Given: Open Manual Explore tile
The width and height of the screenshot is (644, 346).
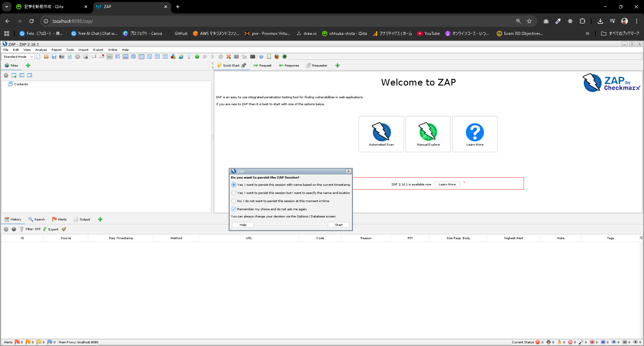Looking at the screenshot, I should pyautogui.click(x=428, y=134).
